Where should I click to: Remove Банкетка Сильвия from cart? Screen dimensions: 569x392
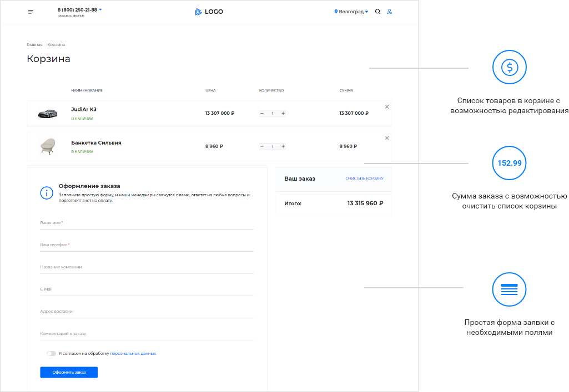click(x=387, y=138)
